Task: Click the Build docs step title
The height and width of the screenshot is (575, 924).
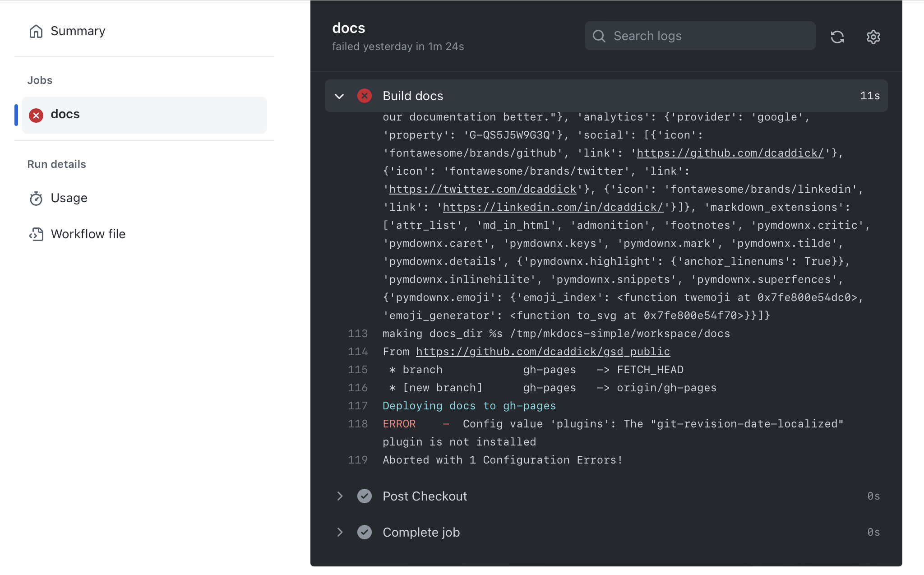Action: (x=413, y=96)
